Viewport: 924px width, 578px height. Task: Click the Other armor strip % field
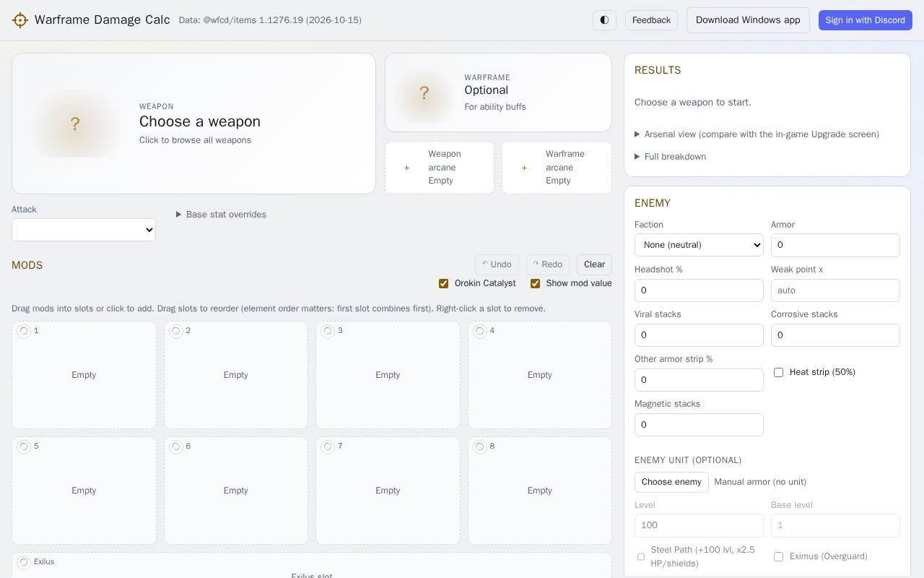(x=699, y=380)
